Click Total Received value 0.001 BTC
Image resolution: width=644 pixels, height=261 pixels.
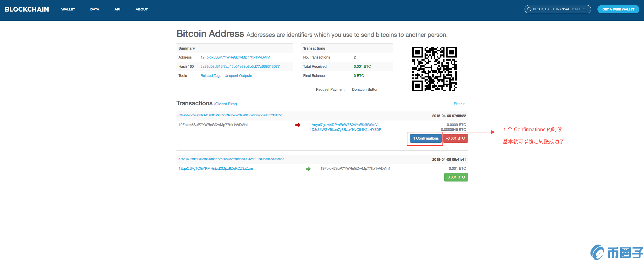[362, 66]
